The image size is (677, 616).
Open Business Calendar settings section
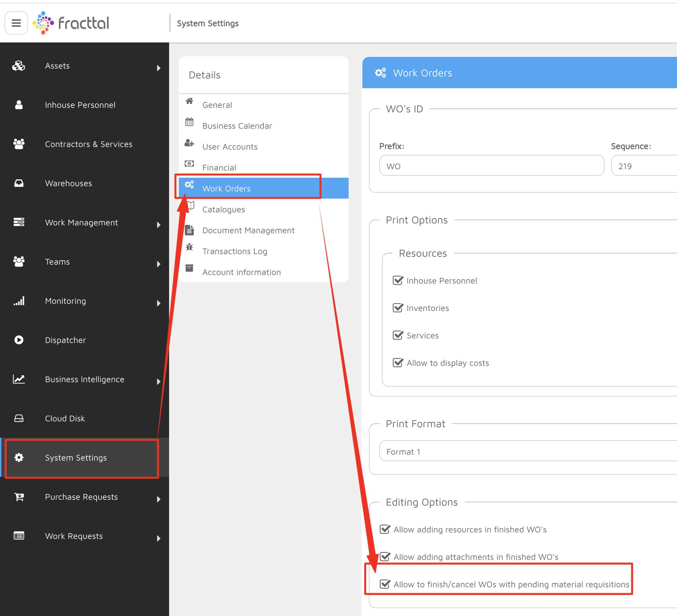point(264,125)
